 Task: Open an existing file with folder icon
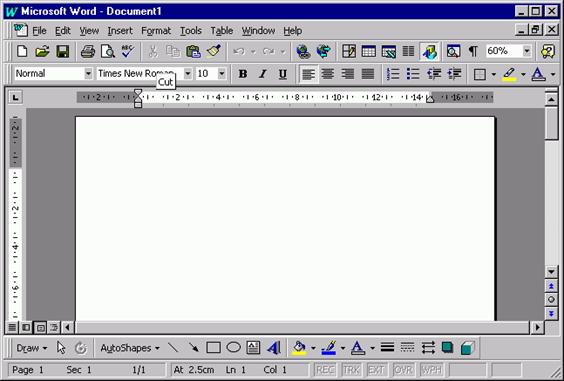42,51
